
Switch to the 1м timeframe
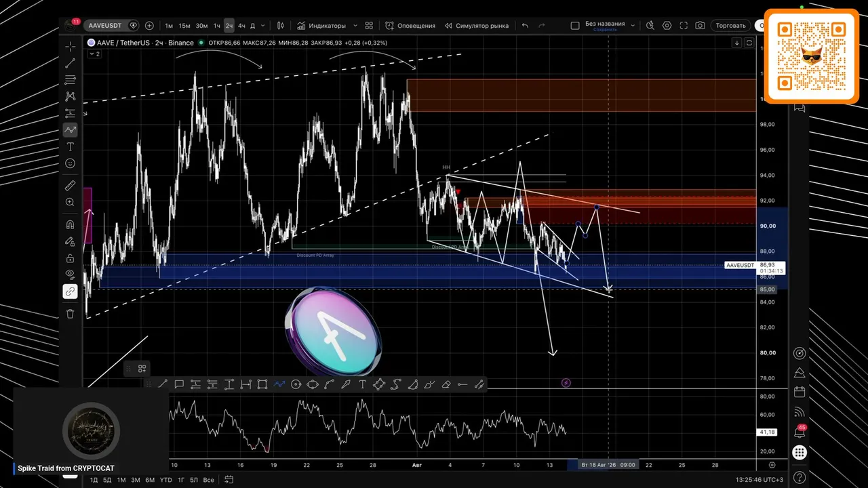coord(169,26)
